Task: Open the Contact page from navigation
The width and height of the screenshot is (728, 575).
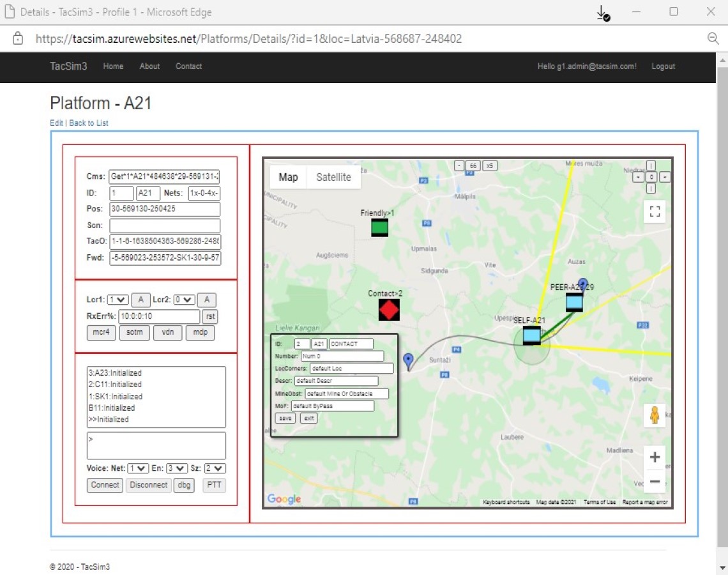Action: tap(188, 66)
